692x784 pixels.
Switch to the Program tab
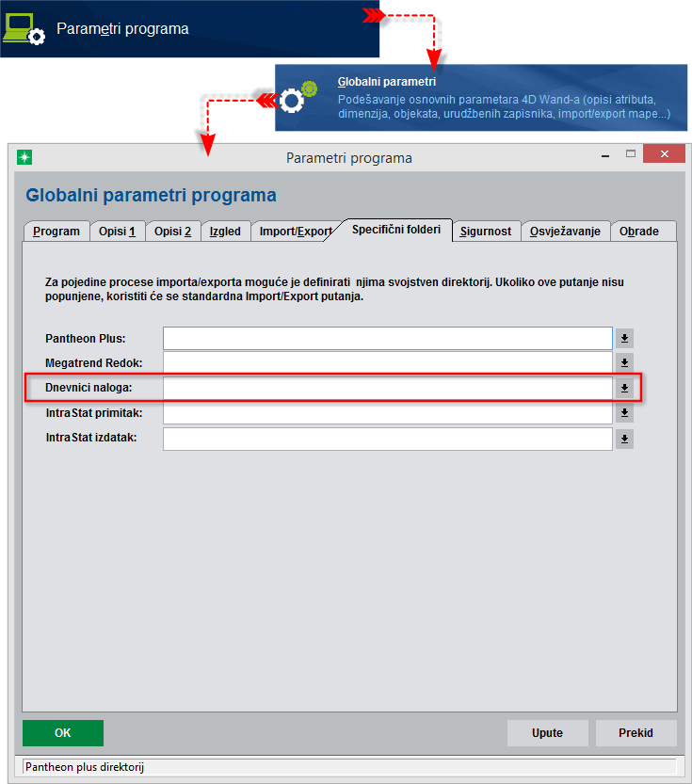coord(56,232)
